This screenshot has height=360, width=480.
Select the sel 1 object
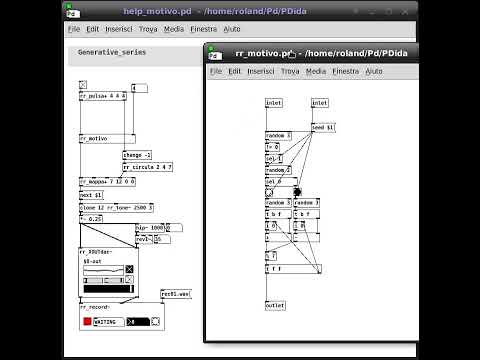274,159
